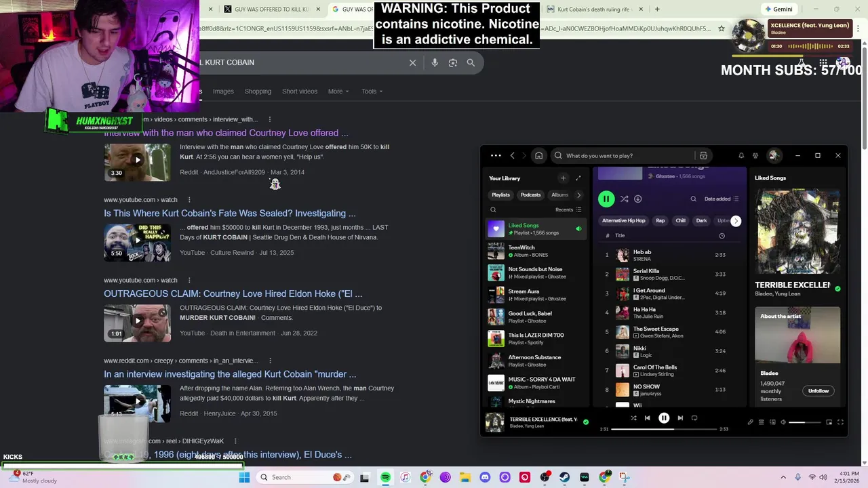Open Gemini button in Chrome
The image size is (868, 488).
click(x=777, y=9)
